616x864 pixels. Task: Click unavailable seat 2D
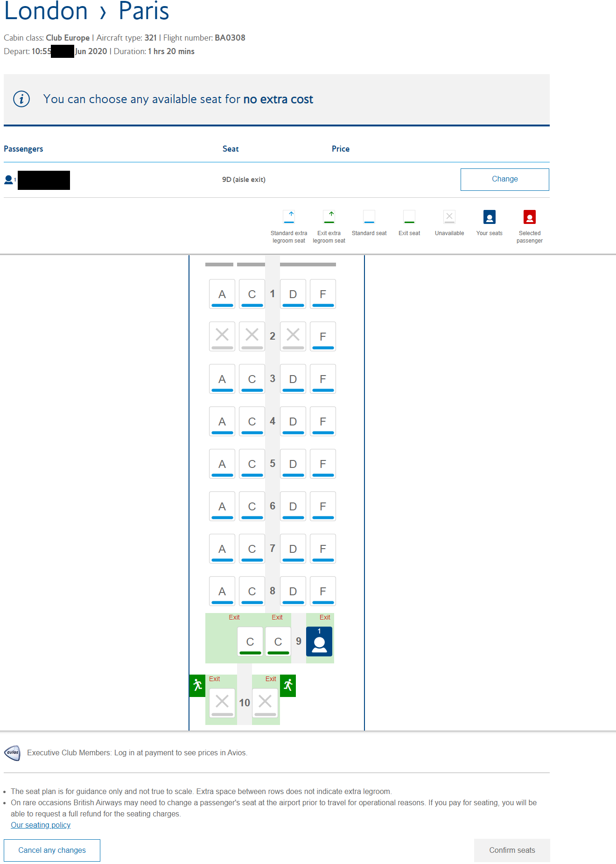coord(293,336)
